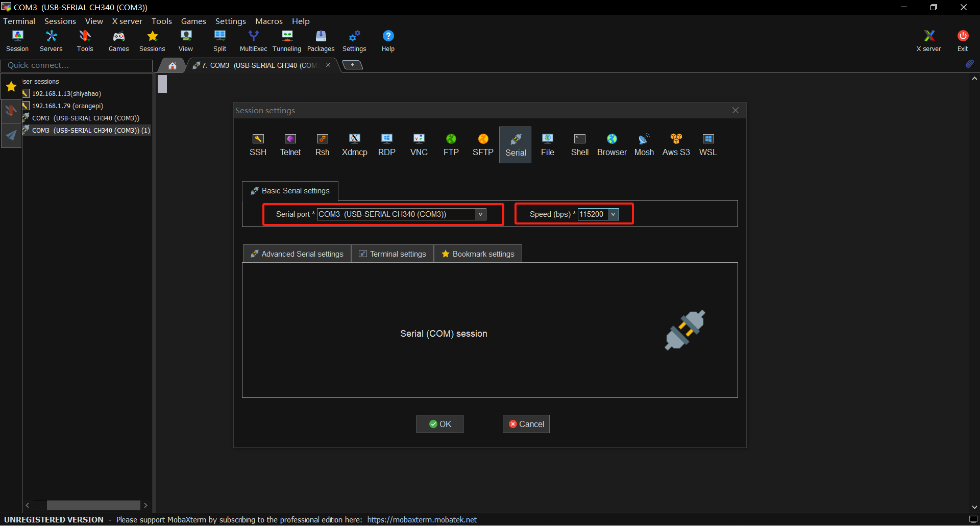The height and width of the screenshot is (526, 980).
Task: Close the COM3 terminal tab
Action: coord(328,65)
